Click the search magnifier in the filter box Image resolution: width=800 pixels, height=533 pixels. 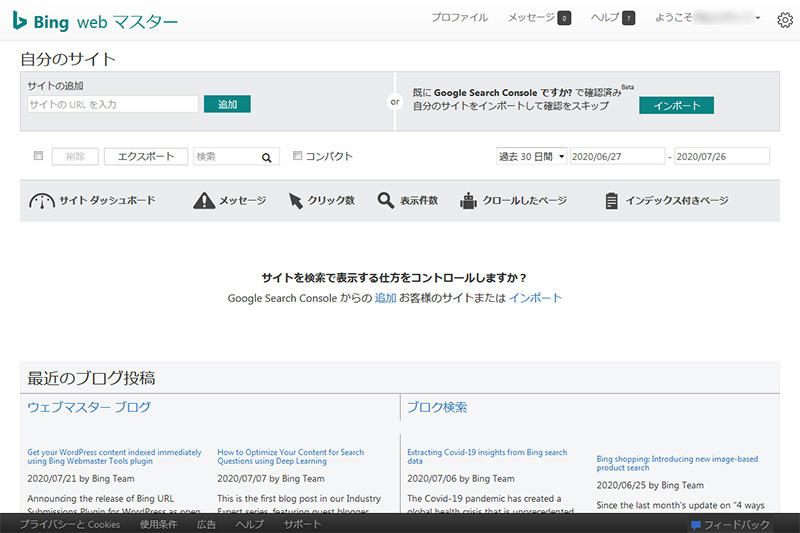click(266, 158)
